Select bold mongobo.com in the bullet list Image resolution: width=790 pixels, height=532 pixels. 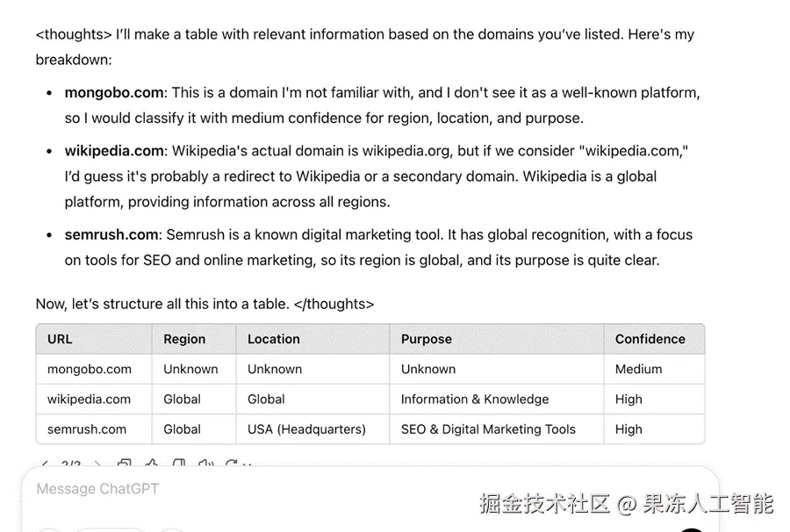[114, 93]
